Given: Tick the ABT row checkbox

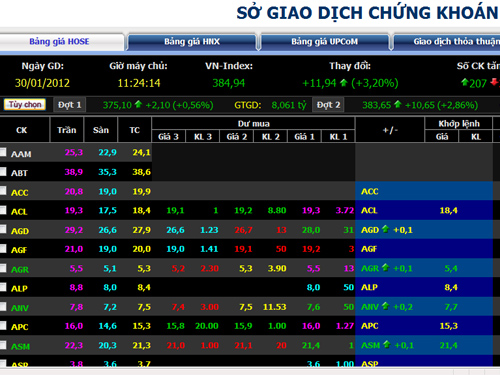Looking at the screenshot, I should pos(3,172).
